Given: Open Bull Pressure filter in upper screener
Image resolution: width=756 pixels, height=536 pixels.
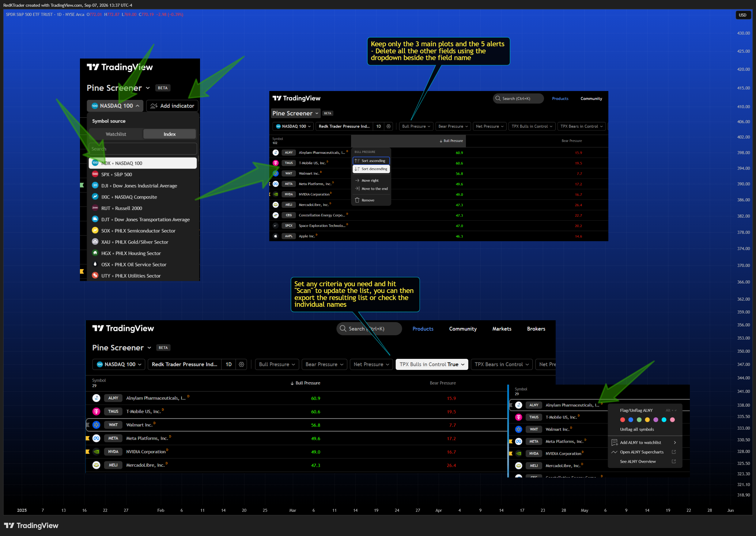Looking at the screenshot, I should coord(416,126).
